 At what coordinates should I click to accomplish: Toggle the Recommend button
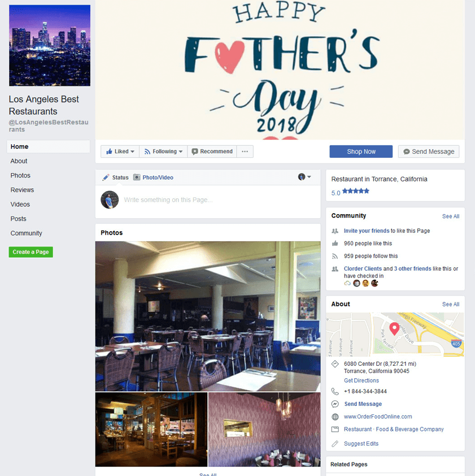212,152
